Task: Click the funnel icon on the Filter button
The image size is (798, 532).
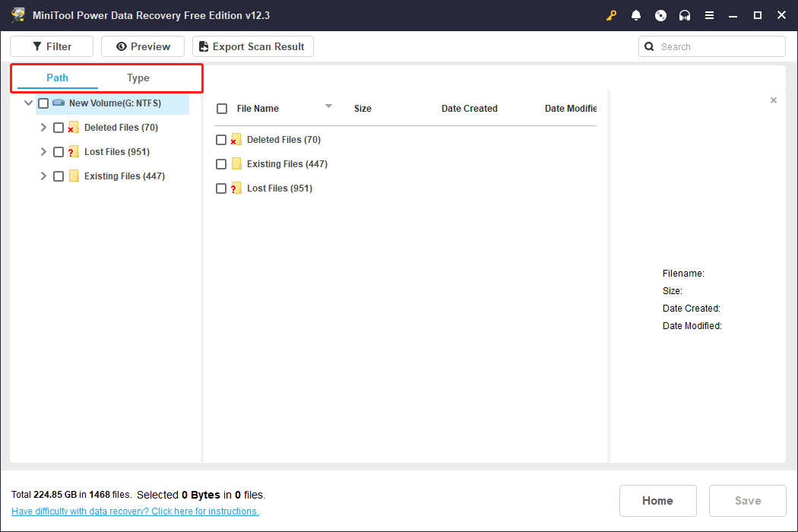Action: tap(33, 46)
